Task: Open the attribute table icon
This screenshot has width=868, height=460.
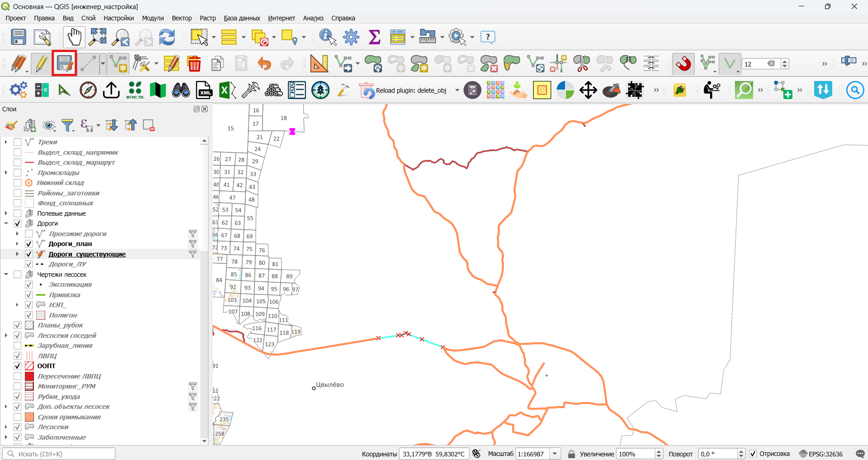Action: pos(397,37)
